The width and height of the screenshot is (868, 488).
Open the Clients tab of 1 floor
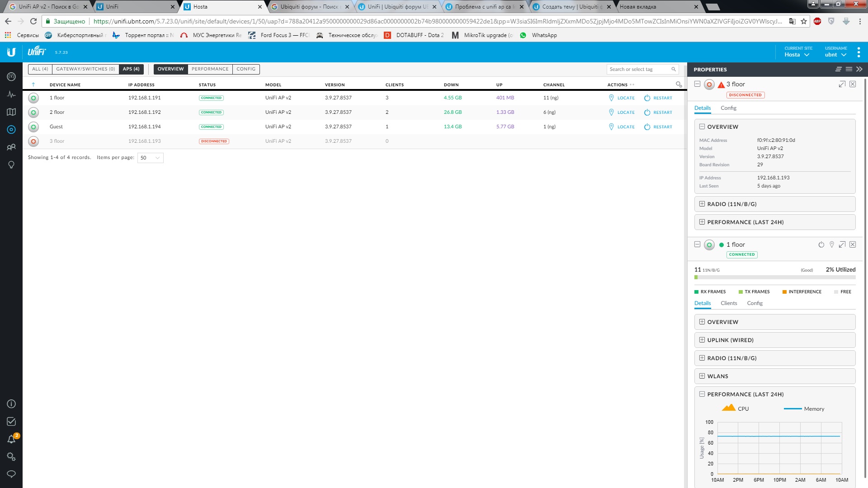[x=729, y=303]
